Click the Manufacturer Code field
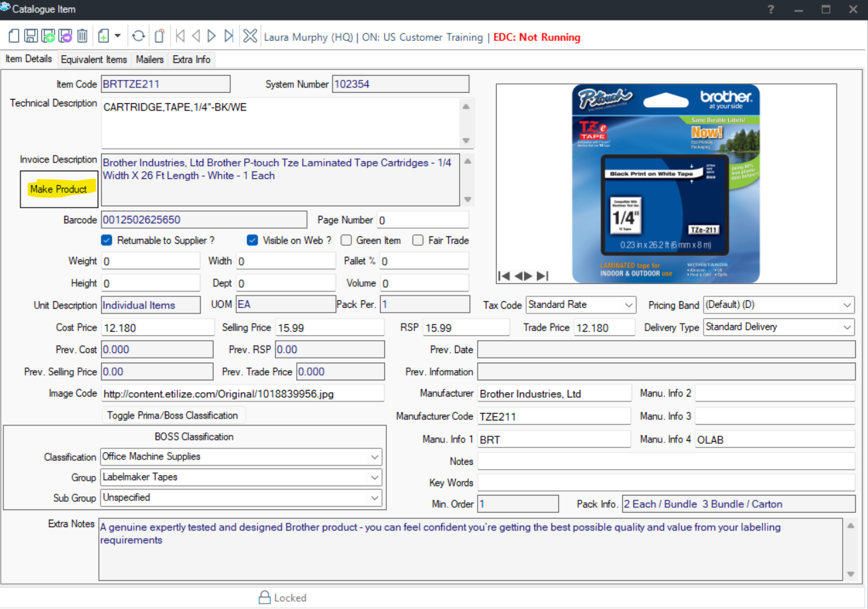This screenshot has height=609, width=868. click(x=554, y=416)
